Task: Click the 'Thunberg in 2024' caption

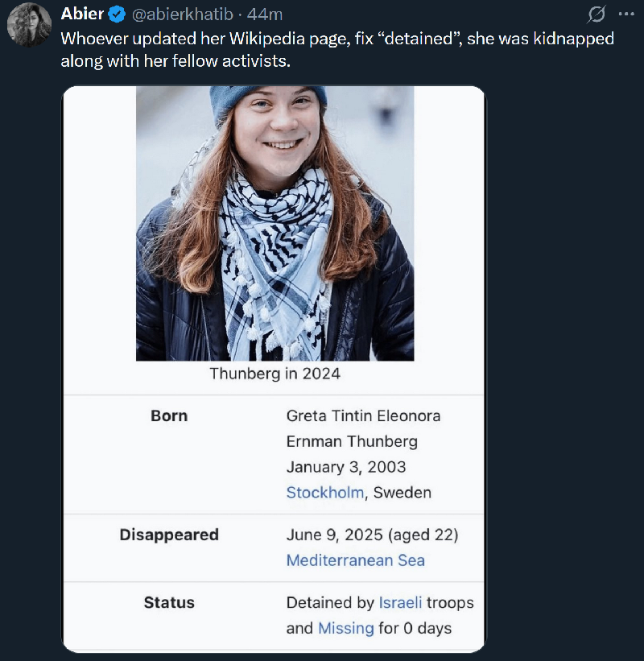Action: tap(275, 374)
